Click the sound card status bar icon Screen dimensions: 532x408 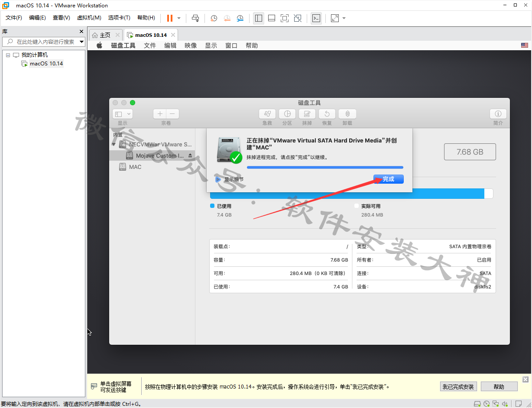[x=504, y=404]
